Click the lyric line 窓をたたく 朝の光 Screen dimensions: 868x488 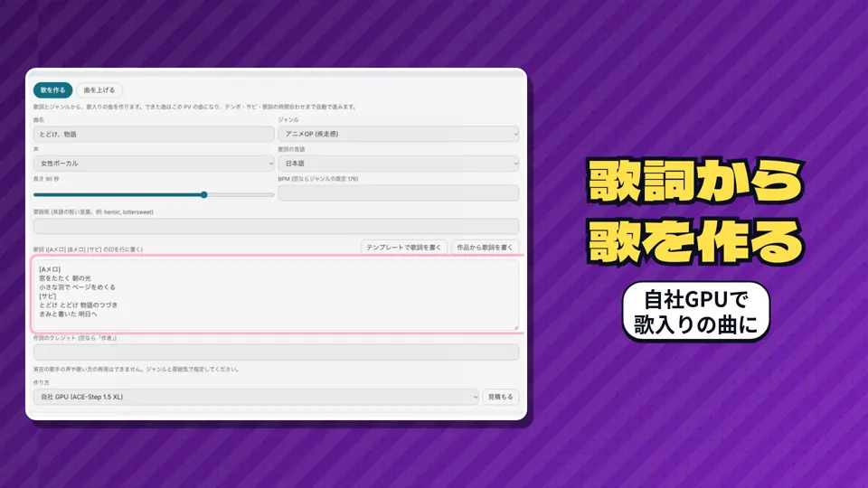(x=65, y=278)
